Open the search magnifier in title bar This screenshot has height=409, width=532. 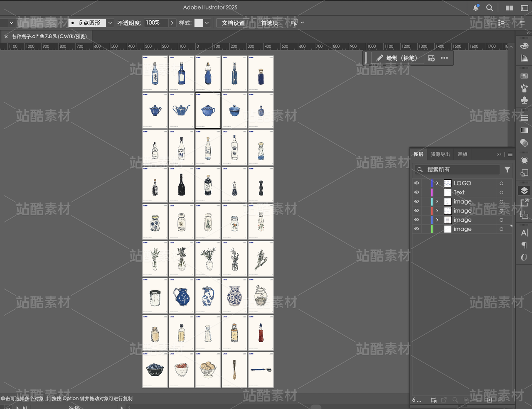point(490,8)
